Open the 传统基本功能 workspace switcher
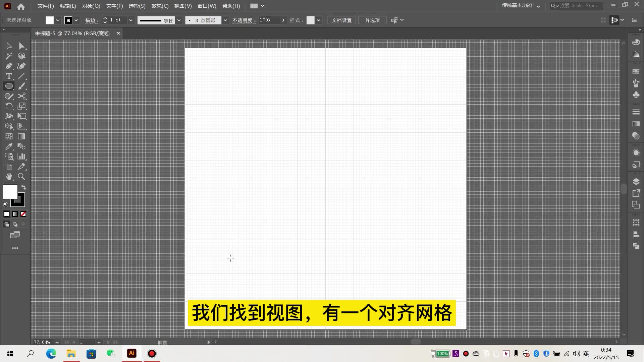 pos(521,6)
